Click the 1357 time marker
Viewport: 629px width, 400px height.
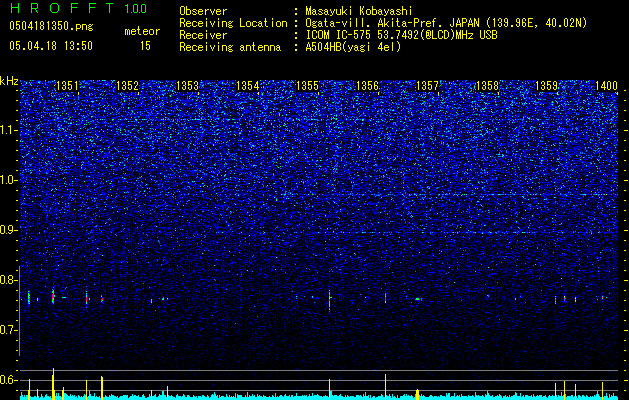pos(427,86)
